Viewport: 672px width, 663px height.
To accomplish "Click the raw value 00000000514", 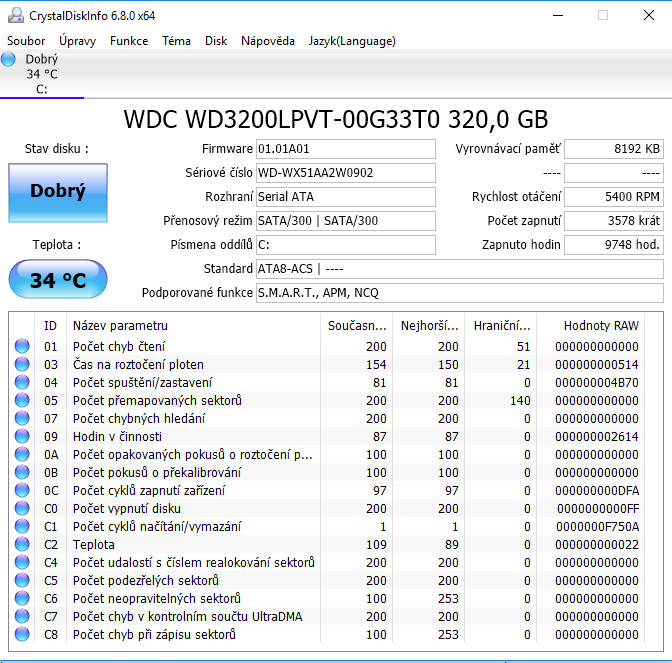I will click(597, 364).
